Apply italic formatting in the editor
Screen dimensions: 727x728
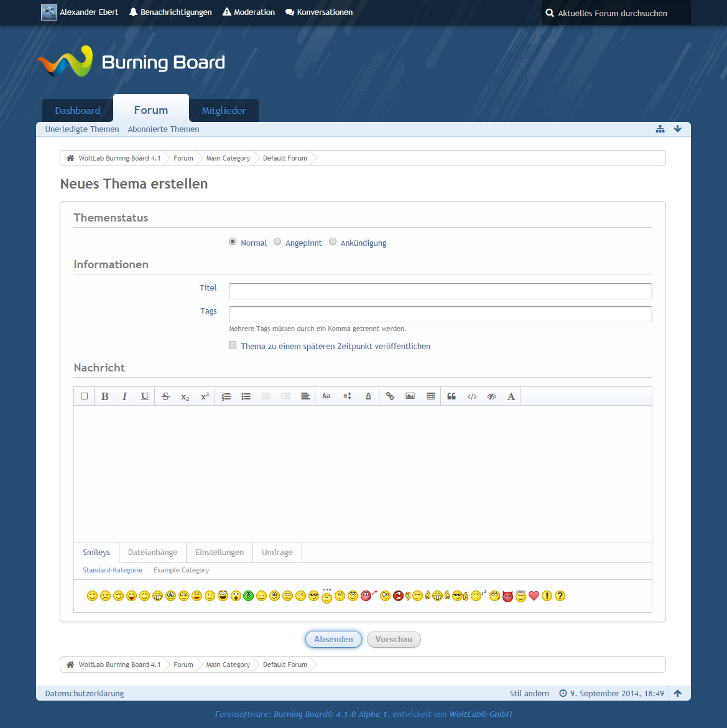(124, 396)
